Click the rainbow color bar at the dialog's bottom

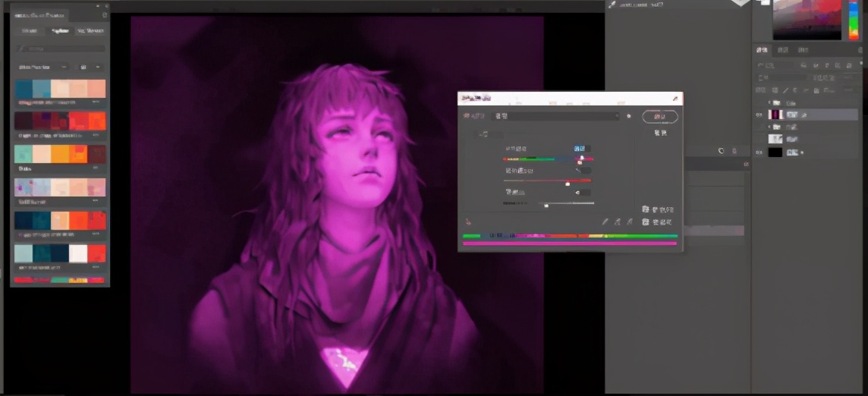pos(570,236)
